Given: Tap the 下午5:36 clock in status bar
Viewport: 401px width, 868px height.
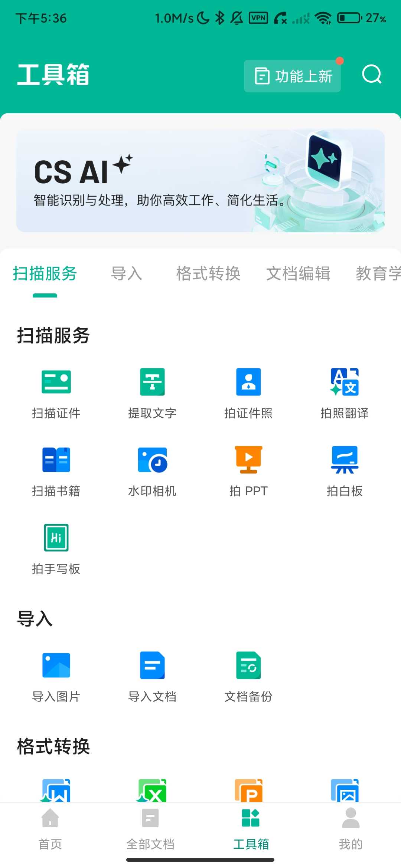Looking at the screenshot, I should [x=41, y=18].
